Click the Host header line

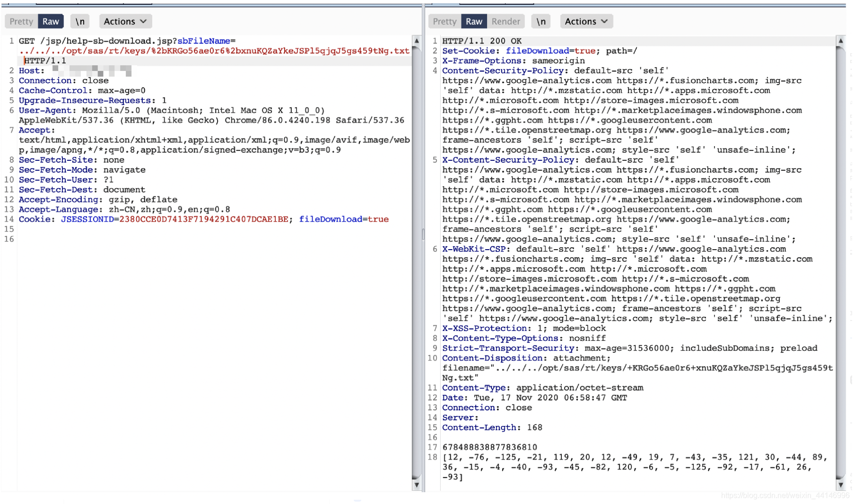click(x=75, y=71)
